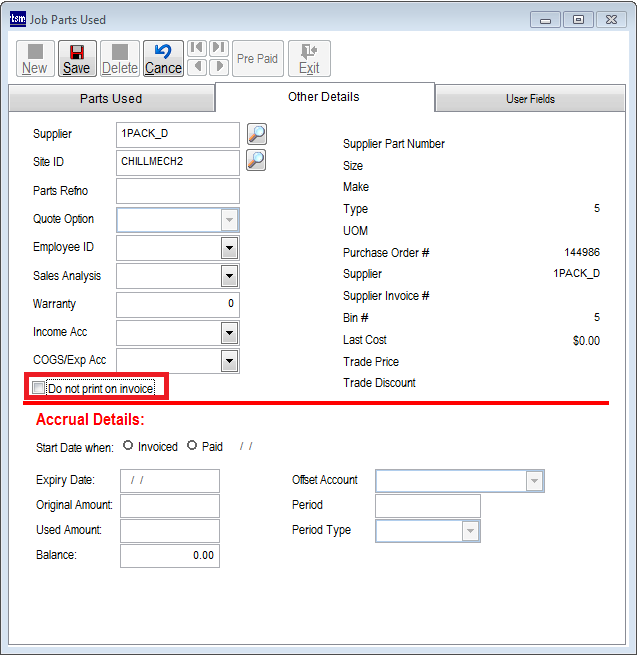Screen dimensions: 638x657
Task: Jump to the first record arrow
Action: 197,49
